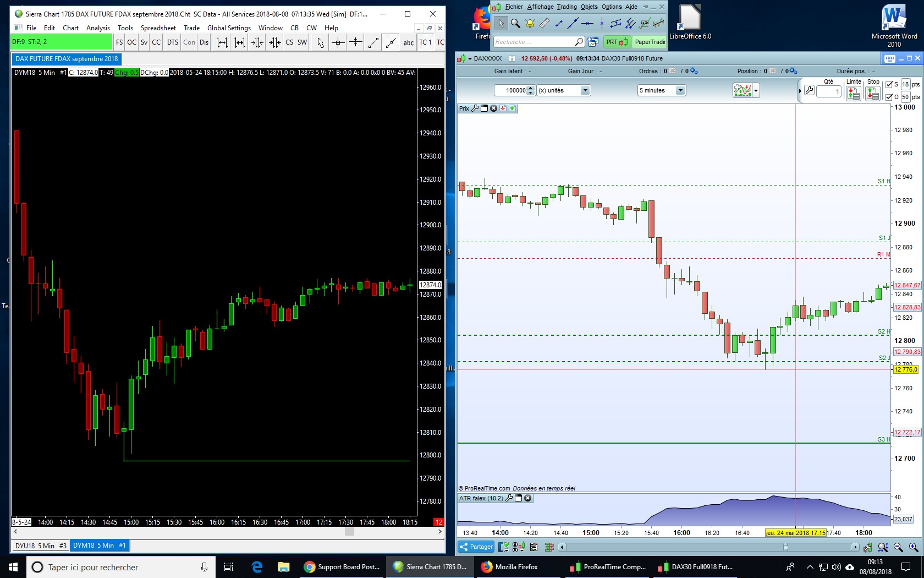Toggle the DTS button in Sierra Chart
This screenshot has height=578, width=924.
click(x=173, y=42)
